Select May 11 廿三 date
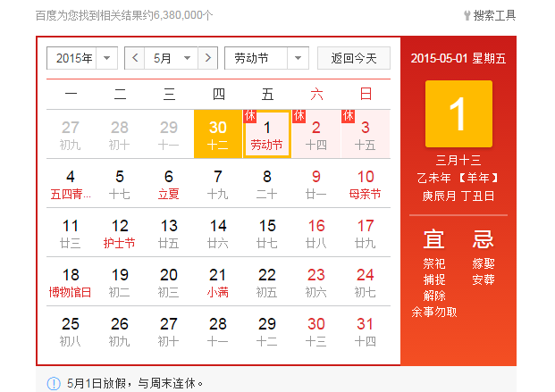555x392 pixels. 71,232
